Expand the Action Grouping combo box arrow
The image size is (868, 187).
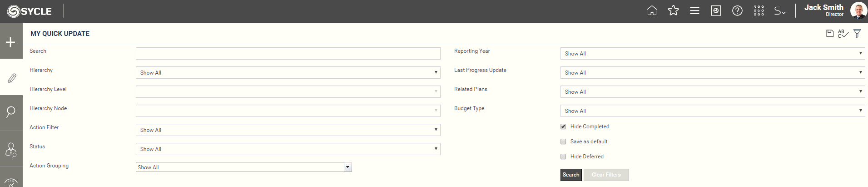[348, 167]
